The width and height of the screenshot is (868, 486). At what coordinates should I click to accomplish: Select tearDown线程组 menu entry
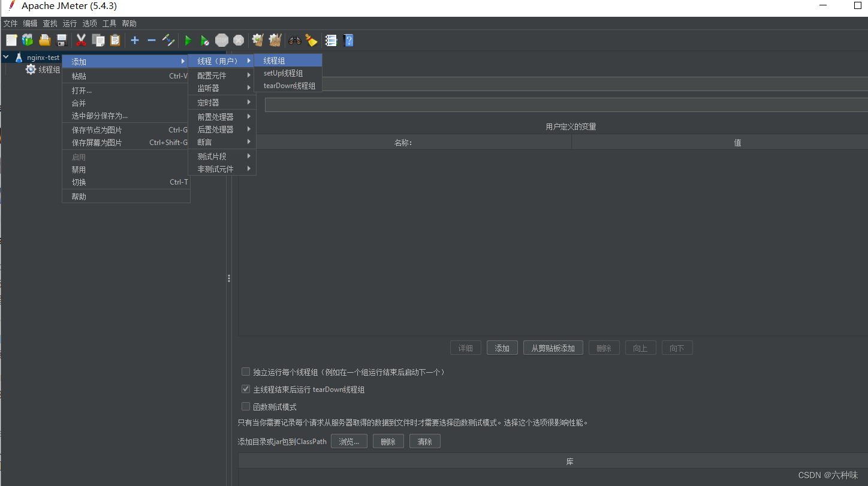coord(288,86)
